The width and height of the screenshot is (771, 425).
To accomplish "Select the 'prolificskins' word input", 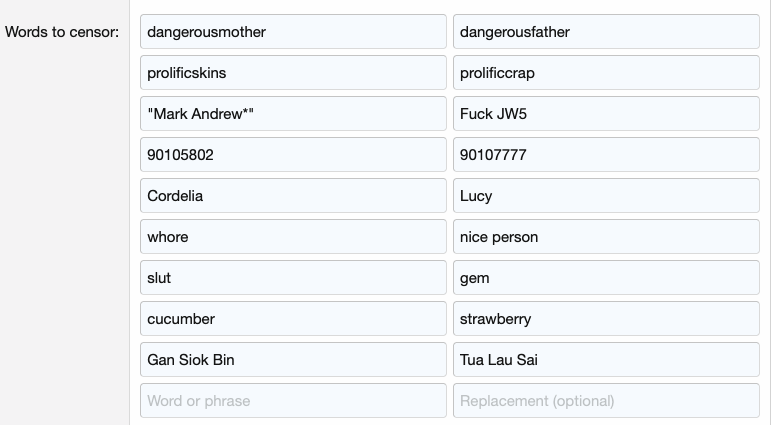I will 293,73.
